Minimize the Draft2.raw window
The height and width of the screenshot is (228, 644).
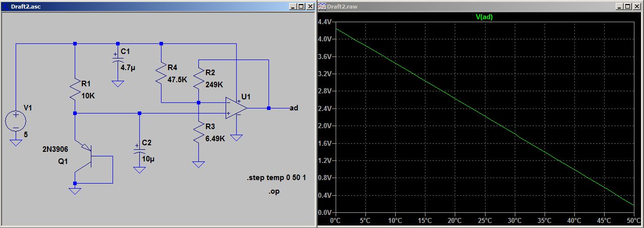point(621,7)
